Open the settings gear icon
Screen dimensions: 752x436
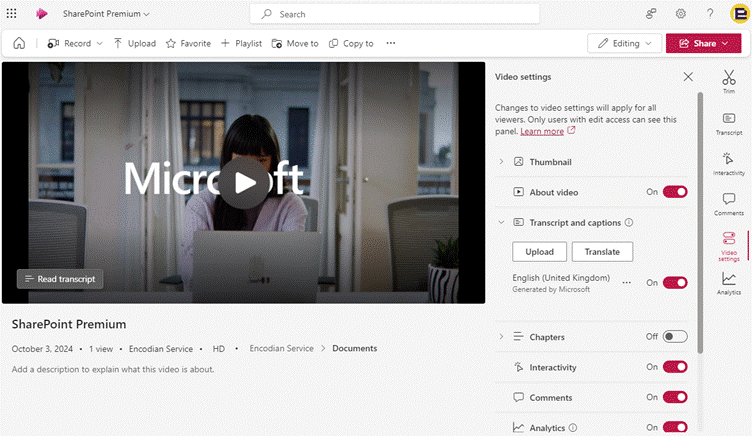(x=680, y=14)
